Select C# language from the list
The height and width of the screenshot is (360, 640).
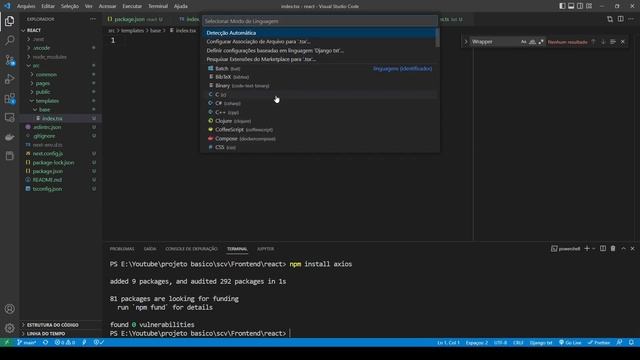pyautogui.click(x=318, y=103)
